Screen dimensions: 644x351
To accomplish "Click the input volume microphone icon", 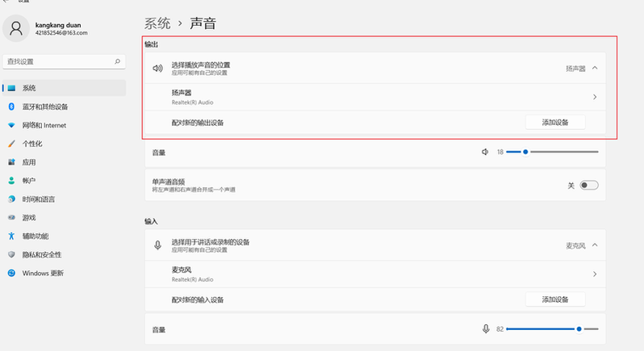I will click(486, 329).
